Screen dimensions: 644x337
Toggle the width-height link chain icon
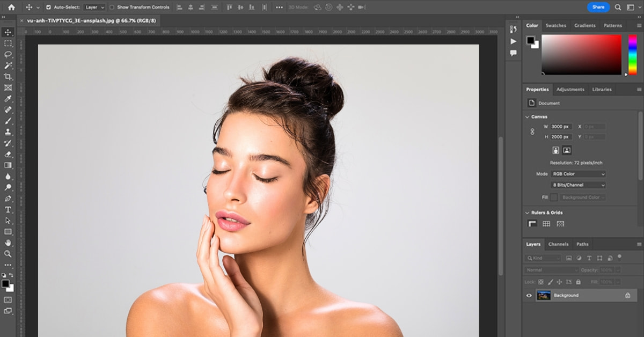pyautogui.click(x=532, y=131)
